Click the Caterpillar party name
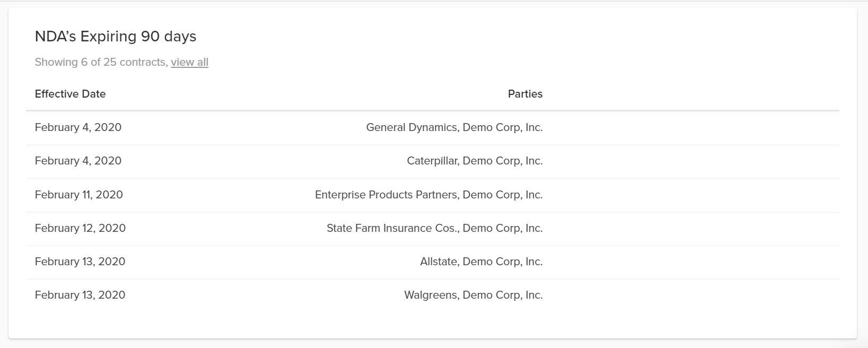Screen dimensions: 868x348 (x=432, y=161)
